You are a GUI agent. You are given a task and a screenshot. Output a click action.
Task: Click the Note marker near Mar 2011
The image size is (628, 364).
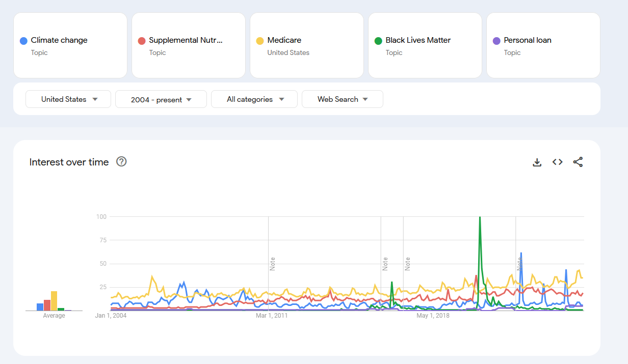272,264
